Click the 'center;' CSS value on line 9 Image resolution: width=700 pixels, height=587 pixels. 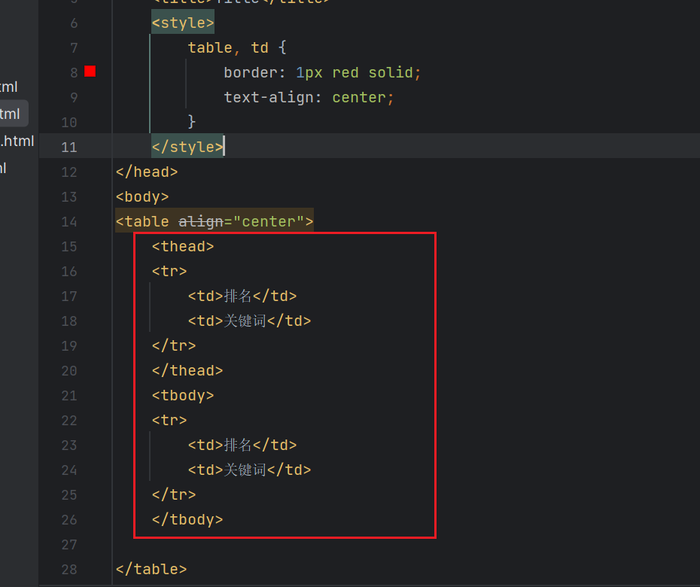363,97
